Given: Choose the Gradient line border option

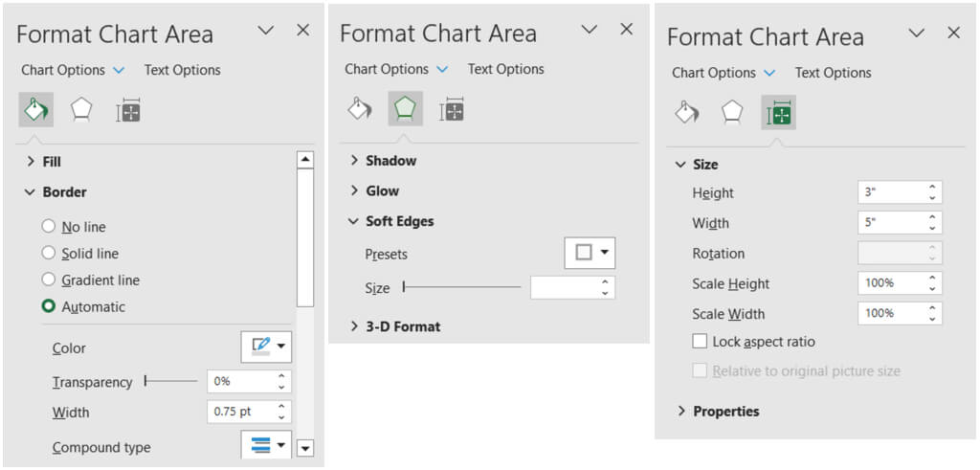Looking at the screenshot, I should (49, 280).
